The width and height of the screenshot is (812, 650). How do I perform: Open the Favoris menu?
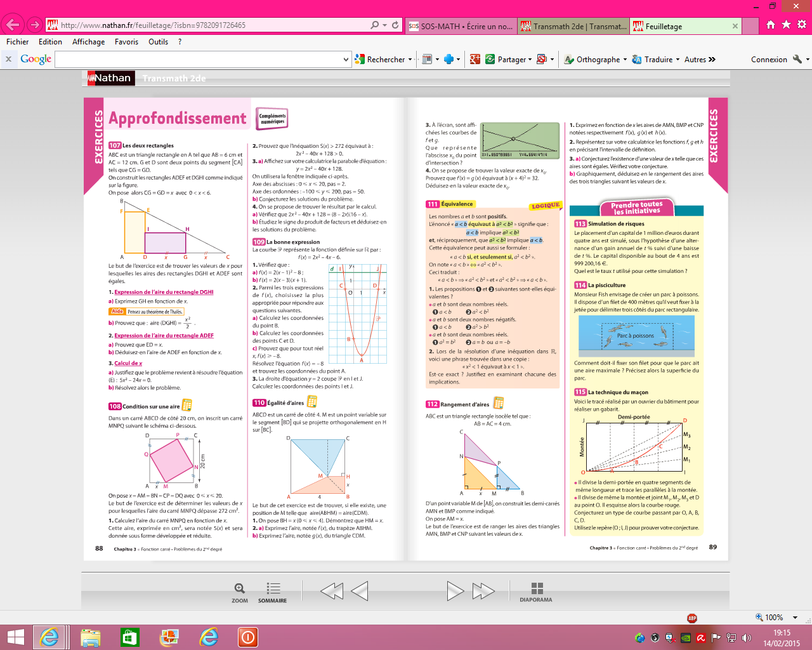pos(126,42)
